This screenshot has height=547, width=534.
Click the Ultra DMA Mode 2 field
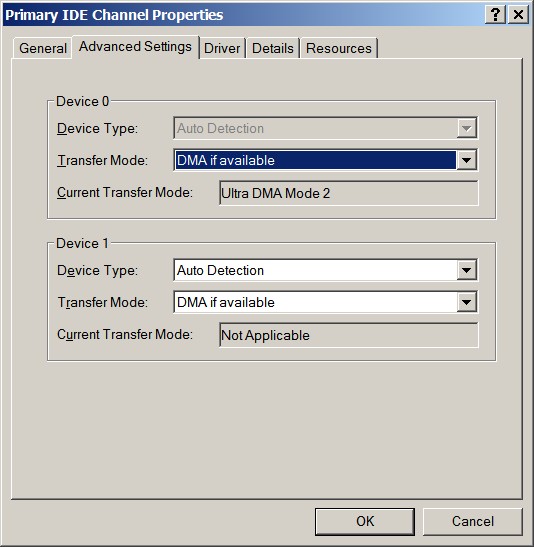(349, 193)
